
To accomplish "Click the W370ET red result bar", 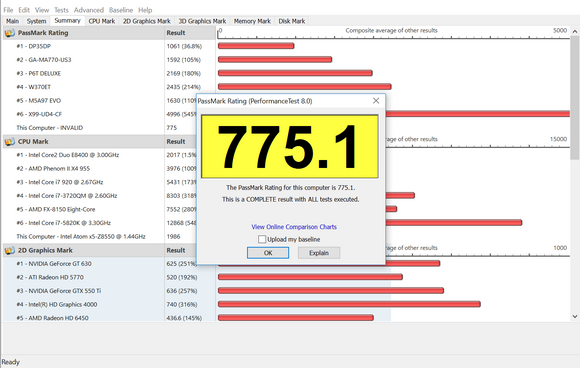I will 304,87.
